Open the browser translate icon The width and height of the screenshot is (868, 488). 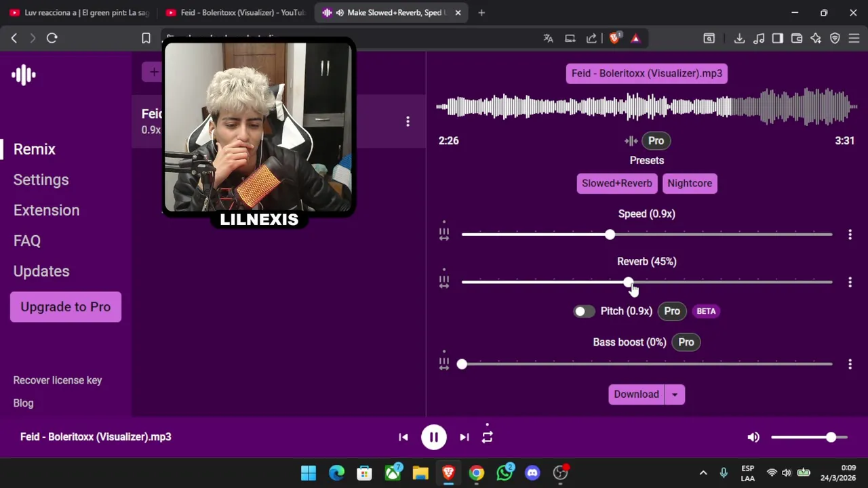[548, 39]
